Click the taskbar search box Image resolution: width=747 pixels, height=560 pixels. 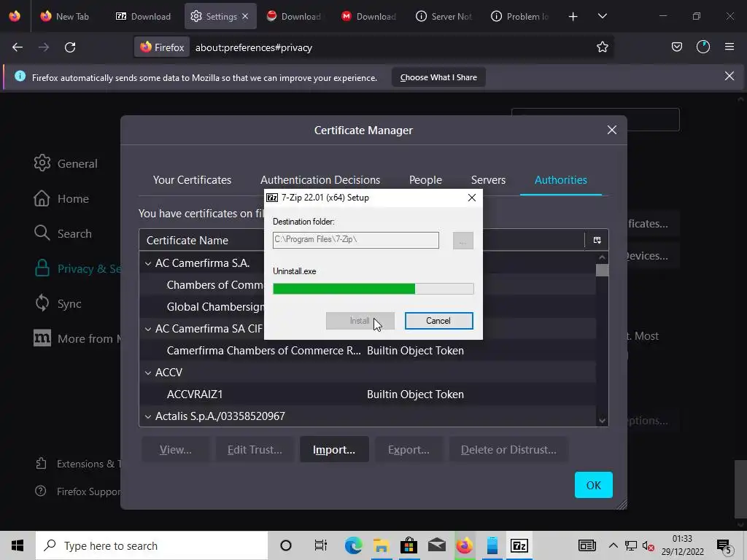(x=152, y=545)
